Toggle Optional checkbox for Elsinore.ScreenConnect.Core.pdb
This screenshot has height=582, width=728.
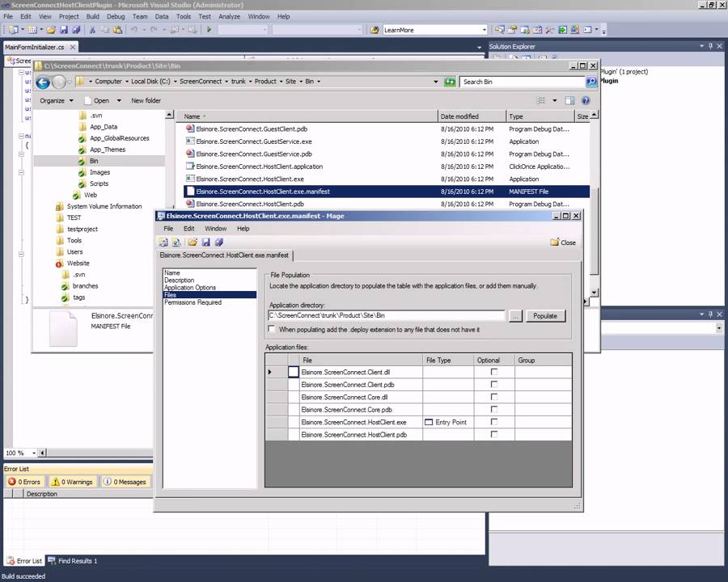tap(494, 409)
